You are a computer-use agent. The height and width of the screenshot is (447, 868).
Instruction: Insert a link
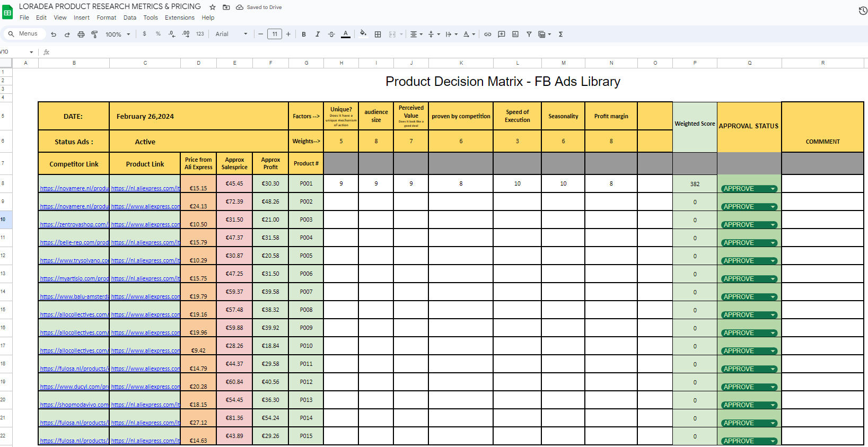coord(488,34)
